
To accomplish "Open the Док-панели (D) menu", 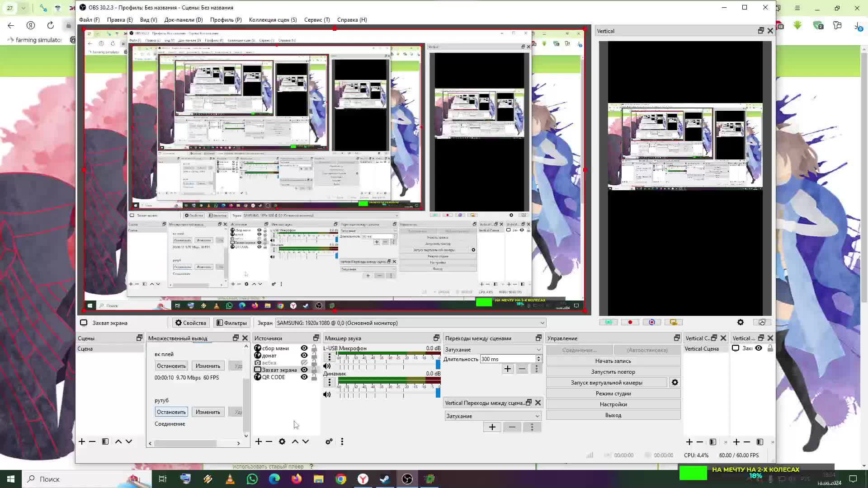I will tap(184, 20).
